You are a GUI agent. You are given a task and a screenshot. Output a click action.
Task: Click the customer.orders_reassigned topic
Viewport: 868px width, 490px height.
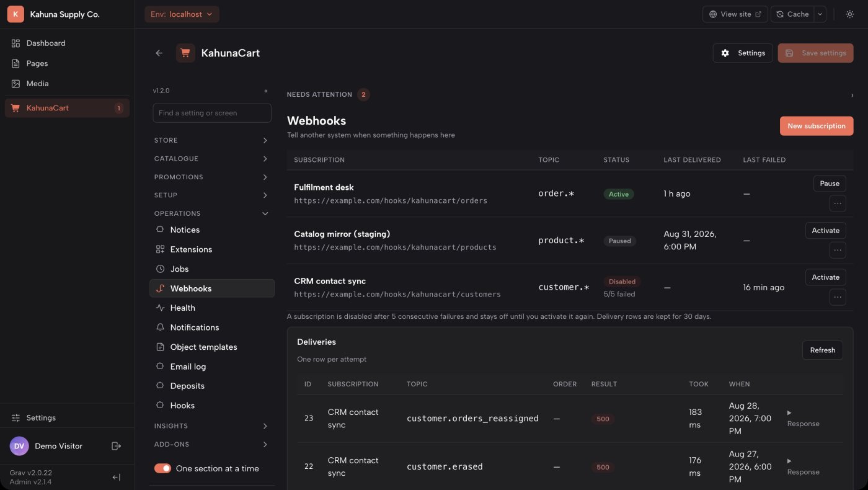pyautogui.click(x=472, y=419)
